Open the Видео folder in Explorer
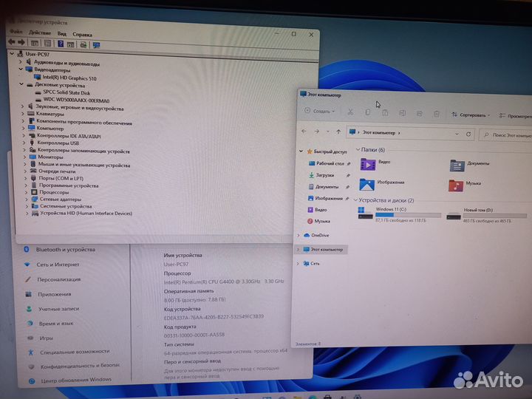The height and width of the screenshot is (399, 532). [x=375, y=165]
